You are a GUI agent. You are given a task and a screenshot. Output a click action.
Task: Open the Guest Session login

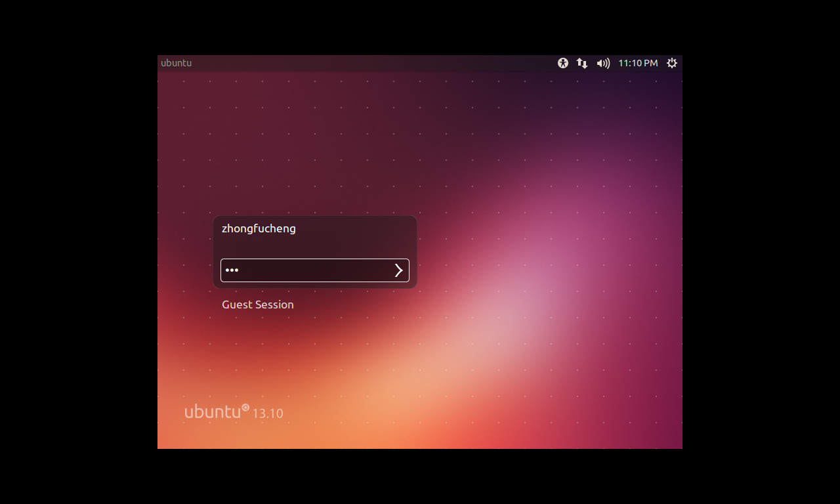point(257,304)
